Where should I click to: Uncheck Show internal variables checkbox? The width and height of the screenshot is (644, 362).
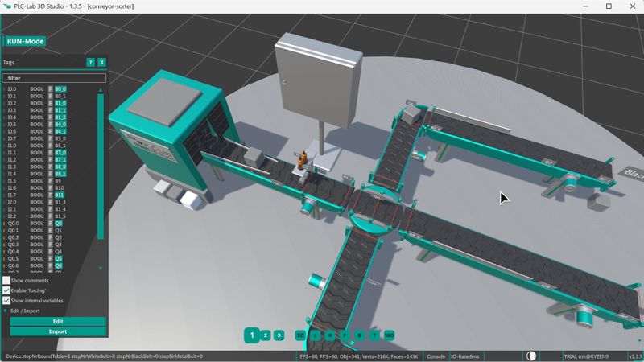point(6,300)
